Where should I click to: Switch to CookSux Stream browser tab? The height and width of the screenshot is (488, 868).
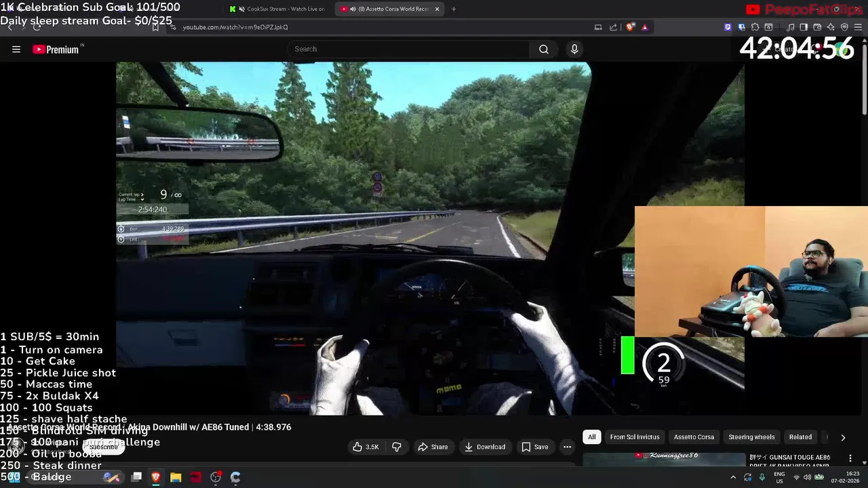[279, 9]
